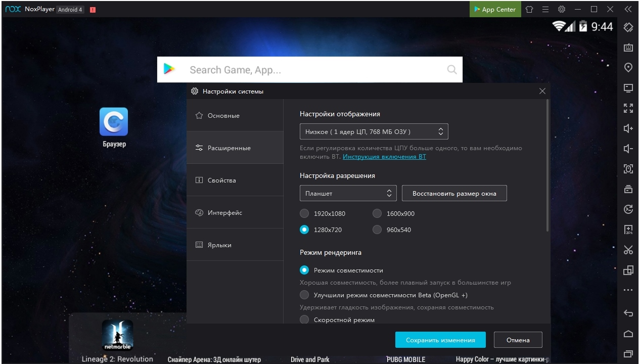639x364 pixels.
Task: Open NoxPlayer top bar hamburger menu
Action: click(x=545, y=9)
